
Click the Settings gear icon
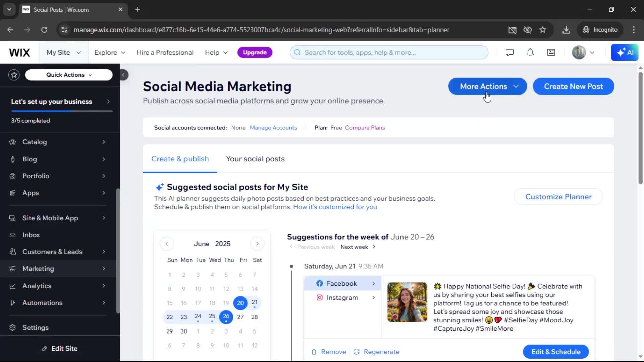(x=13, y=328)
